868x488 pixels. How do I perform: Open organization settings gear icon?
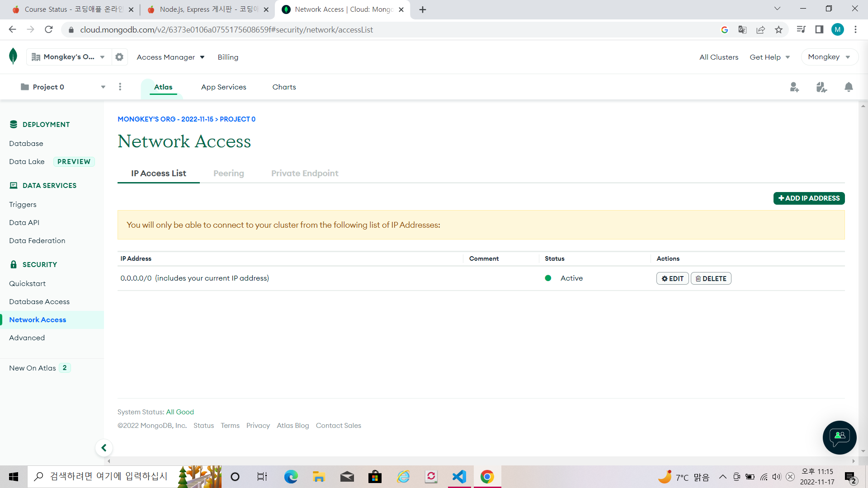click(119, 57)
